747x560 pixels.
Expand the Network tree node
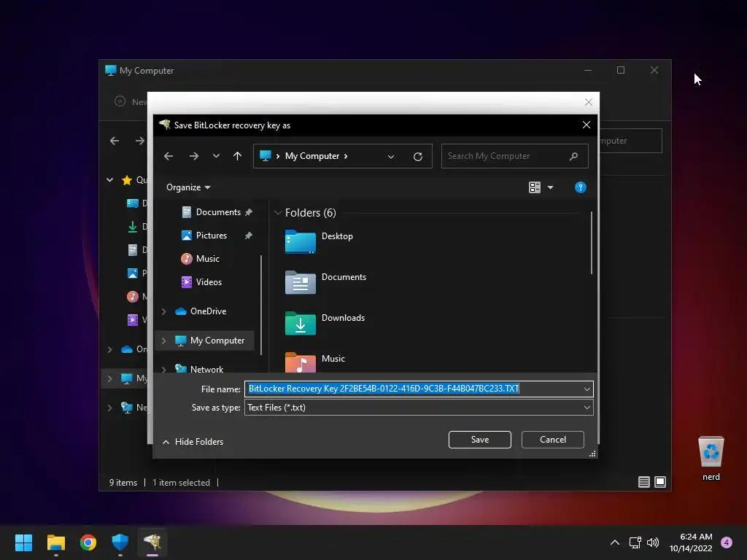164,369
